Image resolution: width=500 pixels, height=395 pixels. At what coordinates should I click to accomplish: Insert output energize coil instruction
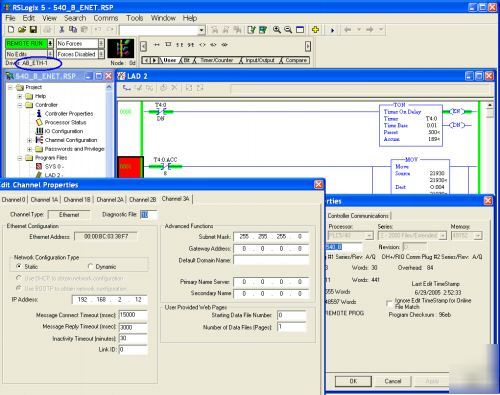pyautogui.click(x=202, y=45)
